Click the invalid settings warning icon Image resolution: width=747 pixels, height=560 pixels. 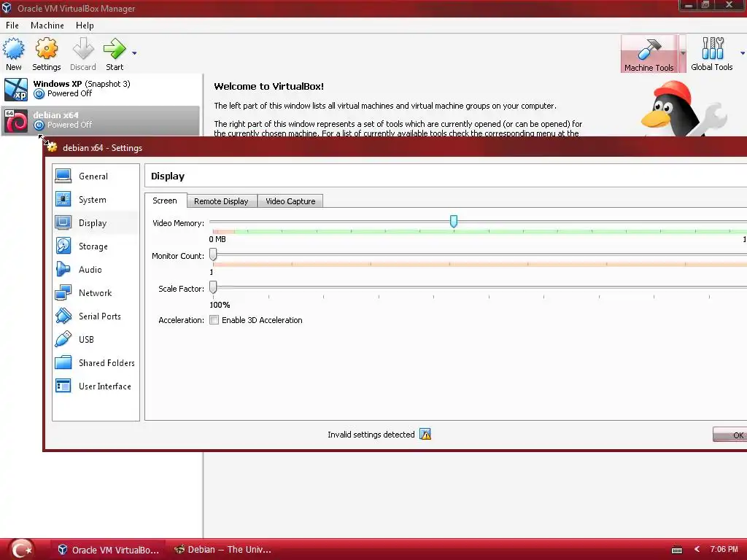tap(425, 435)
